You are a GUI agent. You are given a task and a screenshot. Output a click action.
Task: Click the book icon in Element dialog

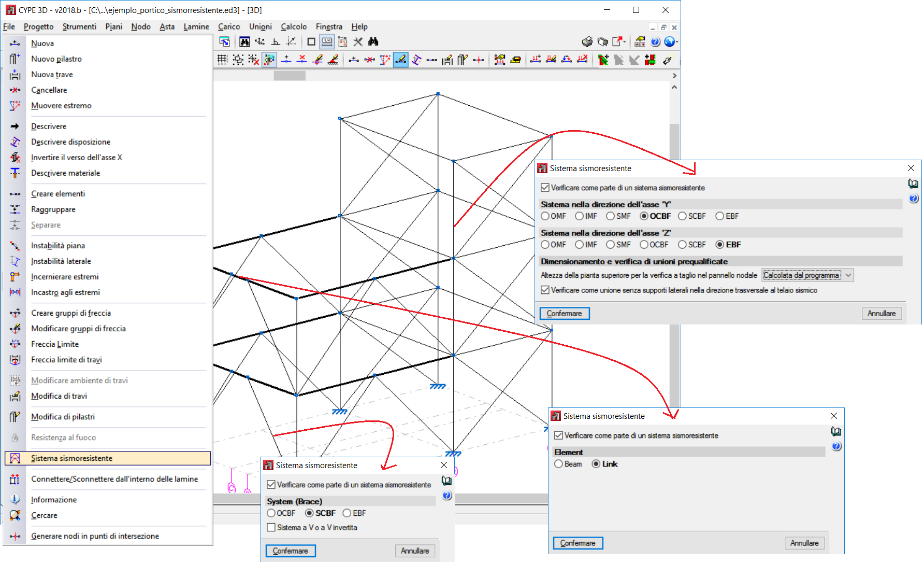coord(836,431)
